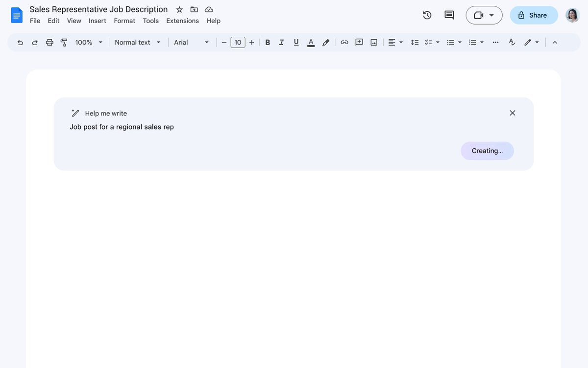Open line and paragraph spacing

click(415, 42)
